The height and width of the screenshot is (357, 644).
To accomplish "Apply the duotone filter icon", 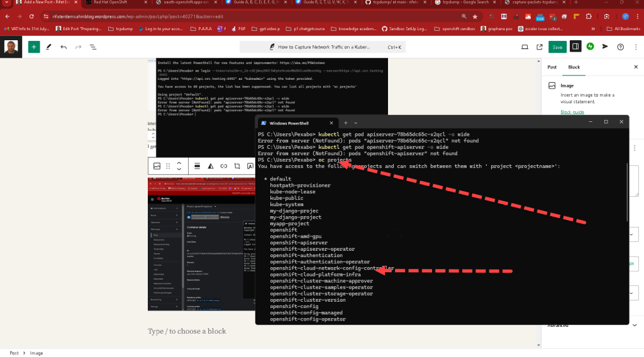I will click(x=210, y=166).
